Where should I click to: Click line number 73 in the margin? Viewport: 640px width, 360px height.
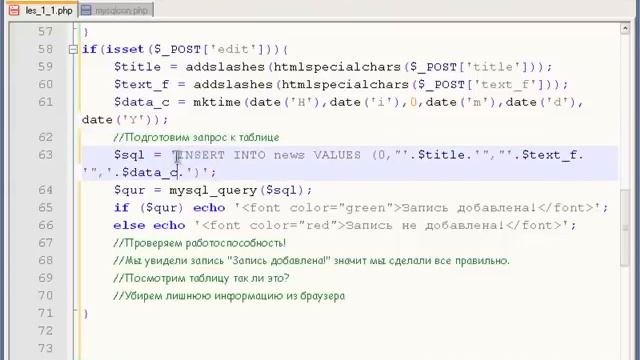click(45, 348)
